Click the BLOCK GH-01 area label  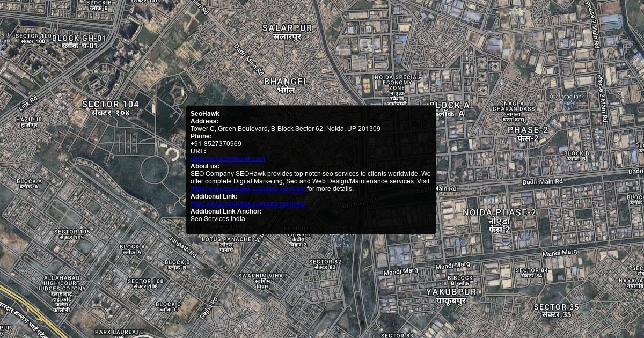(79, 39)
